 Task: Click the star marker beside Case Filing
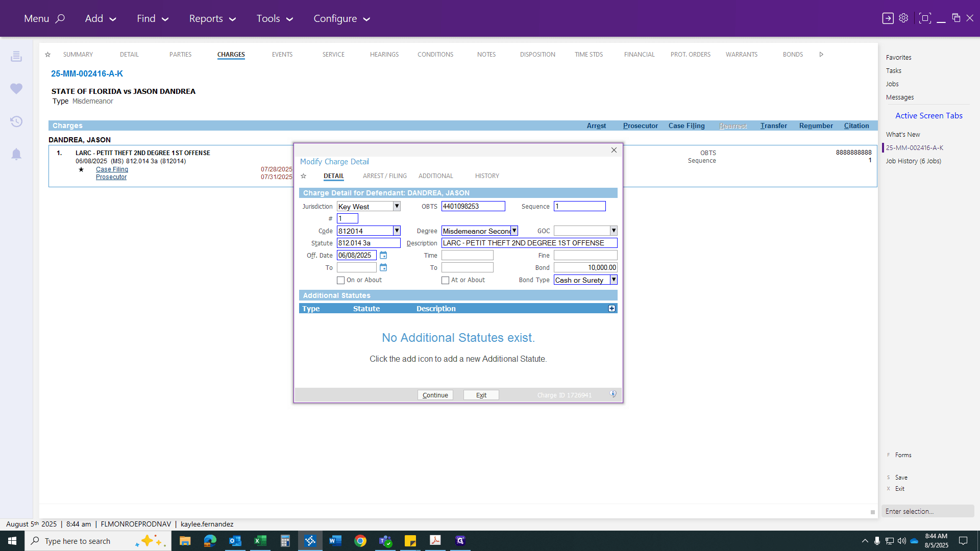pyautogui.click(x=81, y=169)
